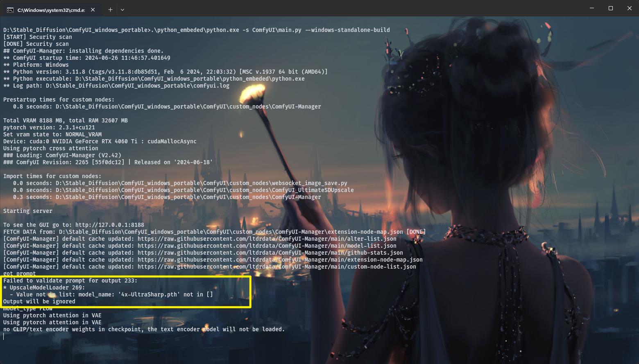Open a new terminal tab
This screenshot has width=639, height=364.
tap(110, 10)
